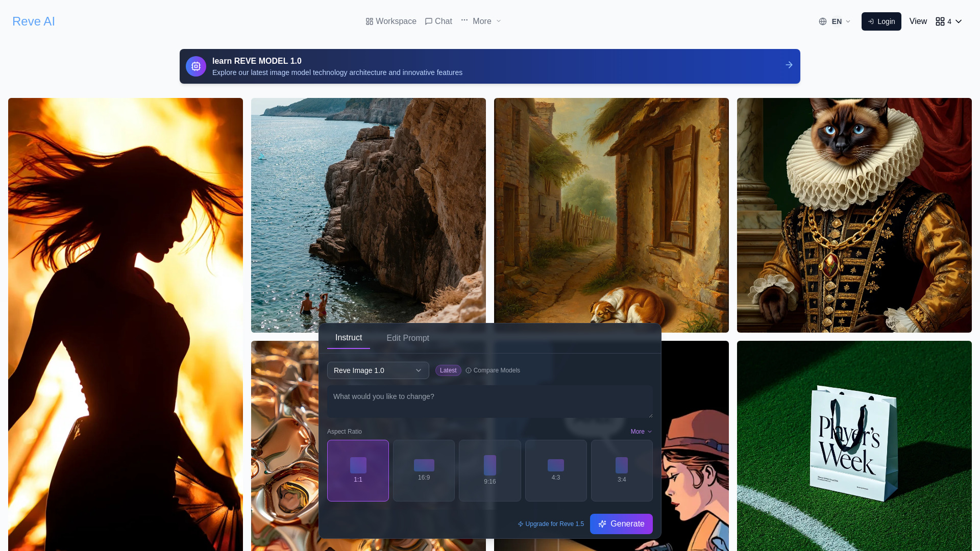Expand the EN language dropdown
This screenshot has height=551, width=980.
(835, 21)
